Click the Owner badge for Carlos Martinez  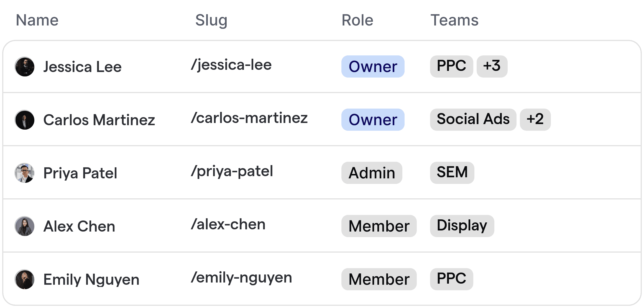(373, 120)
